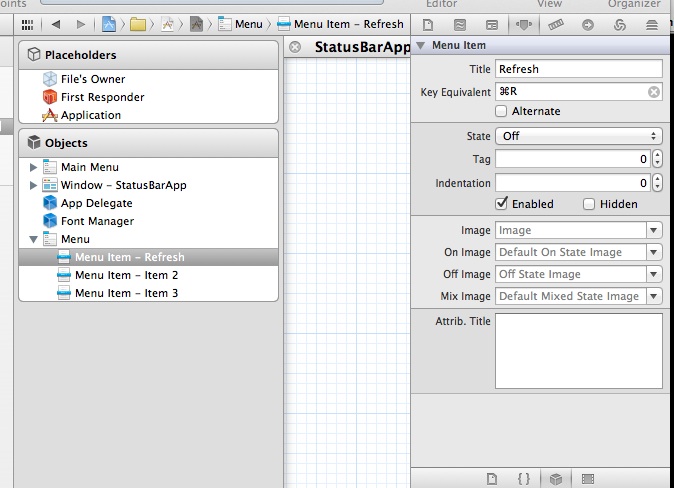Collapse the Menu Item inspector section
The height and width of the screenshot is (488, 674).
click(420, 45)
